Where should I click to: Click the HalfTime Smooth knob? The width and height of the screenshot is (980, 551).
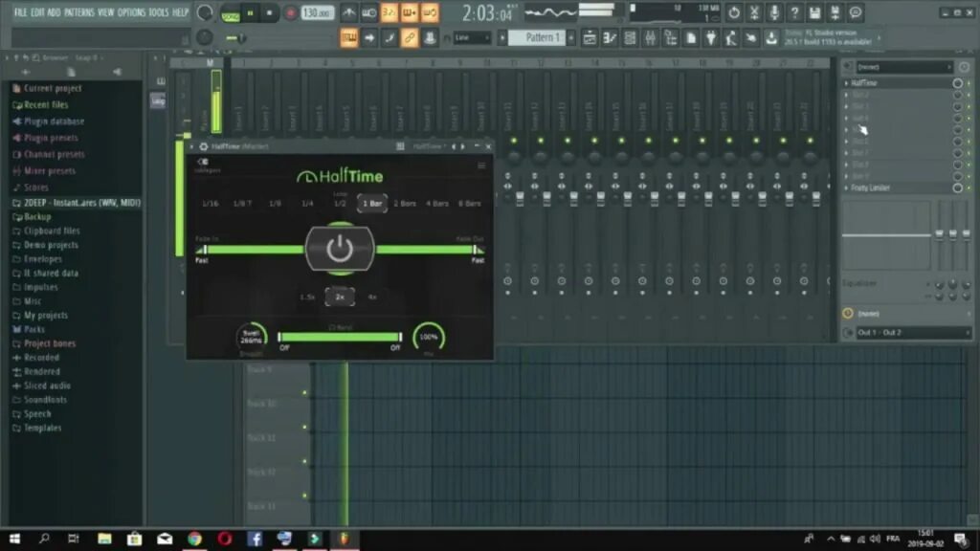coord(252,338)
